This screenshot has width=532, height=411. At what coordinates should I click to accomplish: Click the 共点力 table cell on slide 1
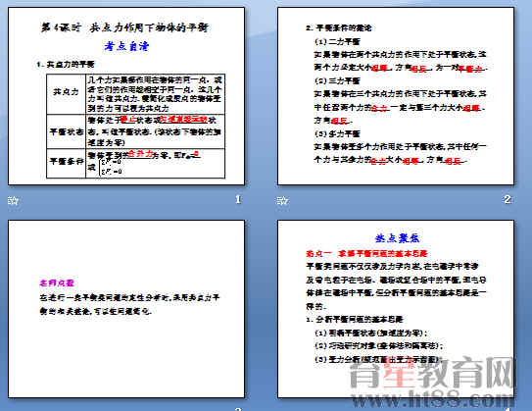[67, 94]
